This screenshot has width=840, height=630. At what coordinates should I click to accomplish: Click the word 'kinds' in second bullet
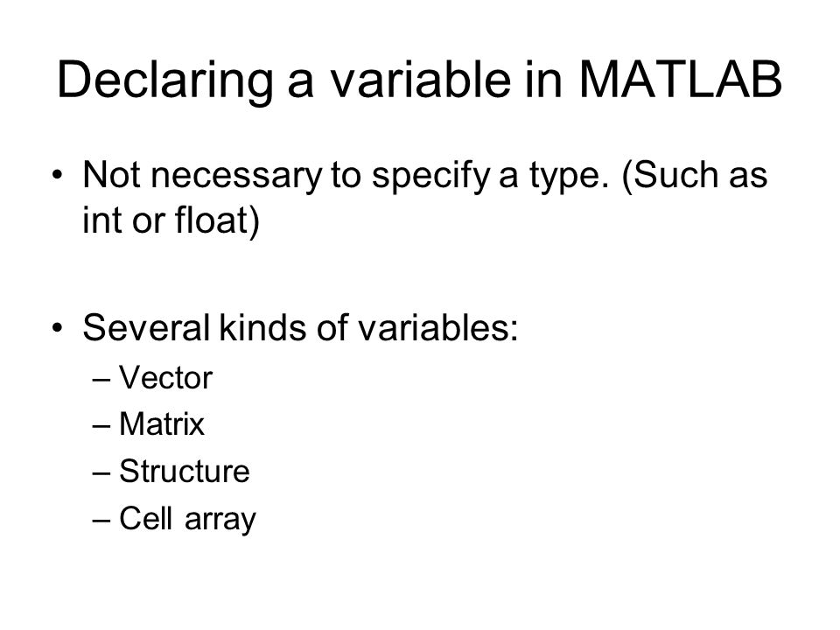click(x=262, y=327)
